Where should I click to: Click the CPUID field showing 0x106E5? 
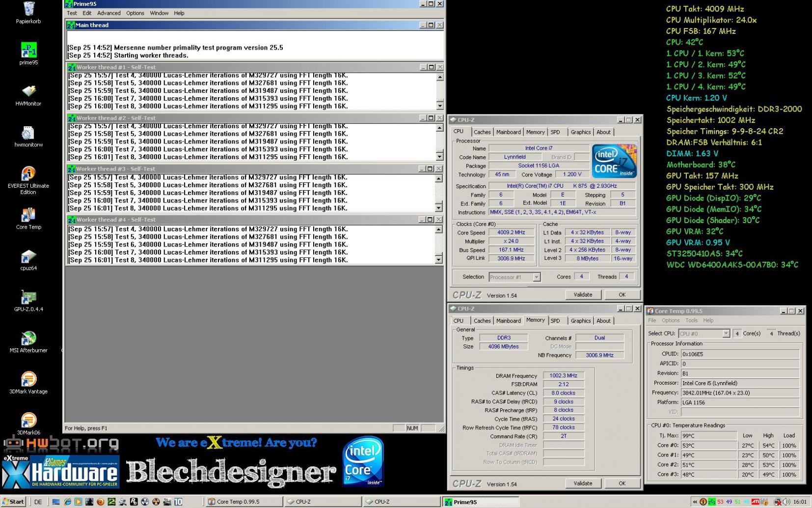pyautogui.click(x=740, y=354)
